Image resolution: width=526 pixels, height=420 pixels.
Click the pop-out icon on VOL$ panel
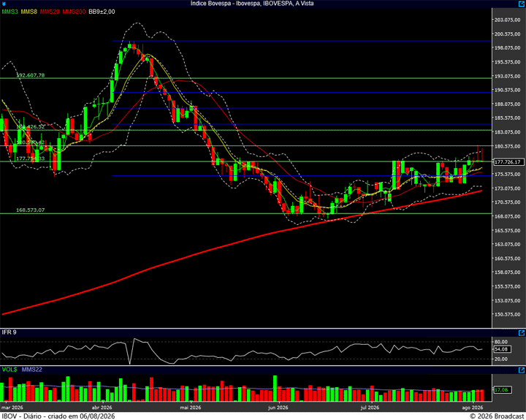pyautogui.click(x=522, y=370)
